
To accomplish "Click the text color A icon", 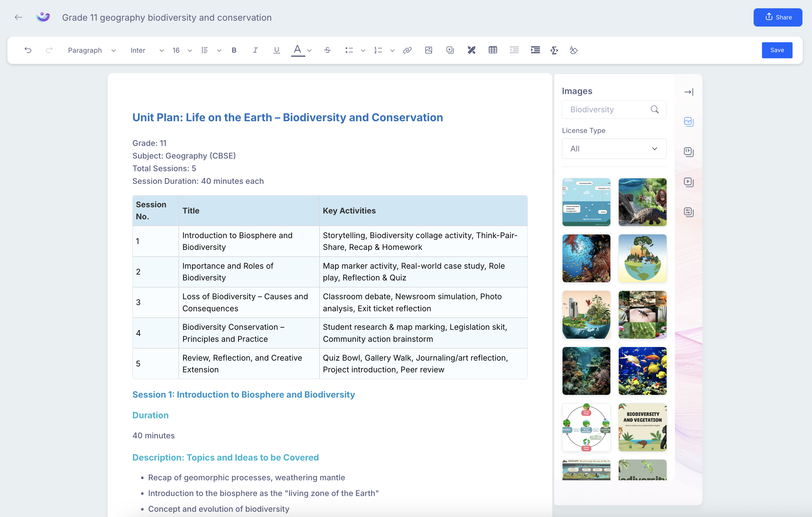I will [x=297, y=50].
